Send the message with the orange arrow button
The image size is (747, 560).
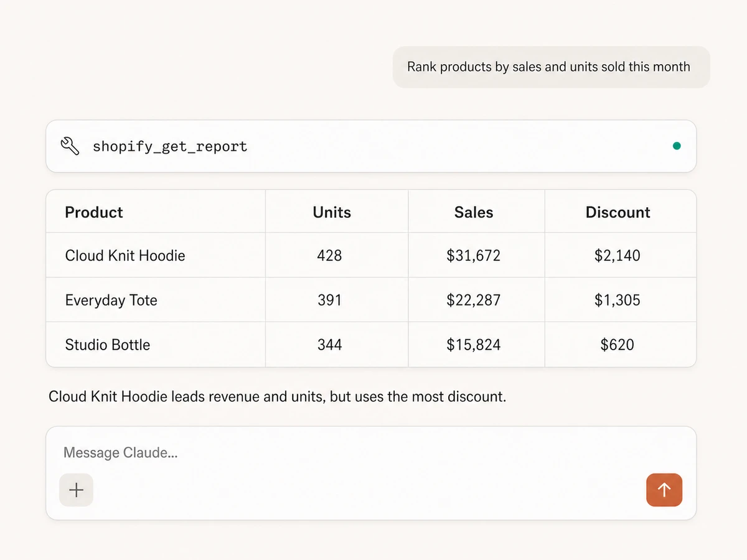click(664, 490)
